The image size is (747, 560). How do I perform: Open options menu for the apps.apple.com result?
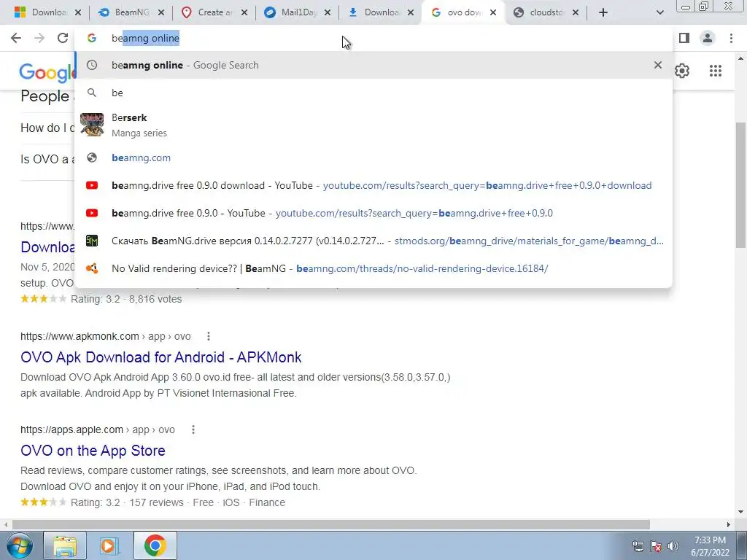click(193, 429)
